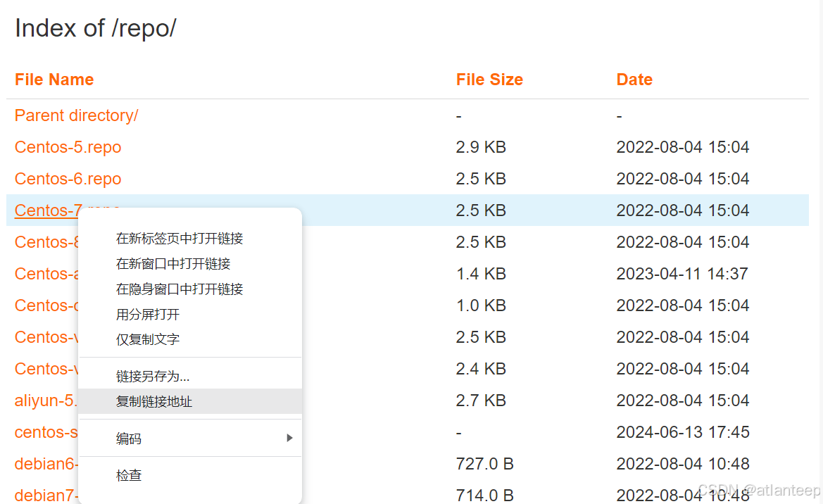The height and width of the screenshot is (504, 823).
Task: Open the Centos-5.repo link
Action: coord(68,148)
